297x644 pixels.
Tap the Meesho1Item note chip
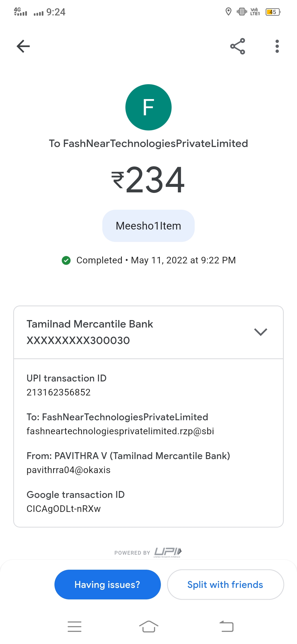coord(148,226)
